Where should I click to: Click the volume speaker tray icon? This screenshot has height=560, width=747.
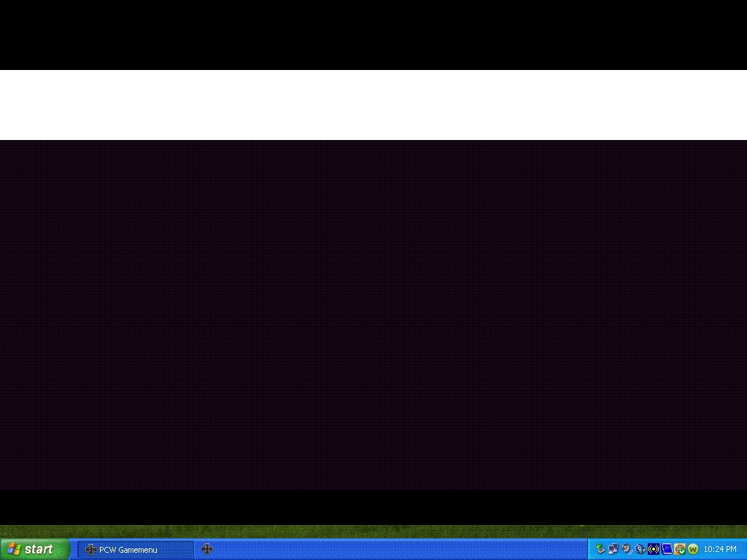tap(627, 549)
